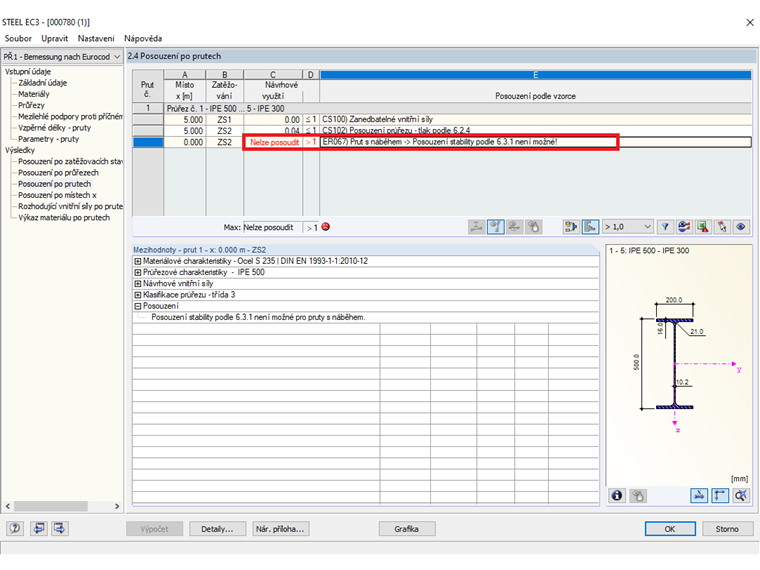Select Mezilehlé podpory proti příčnému in navigator
The image size is (760, 570).
70,116
